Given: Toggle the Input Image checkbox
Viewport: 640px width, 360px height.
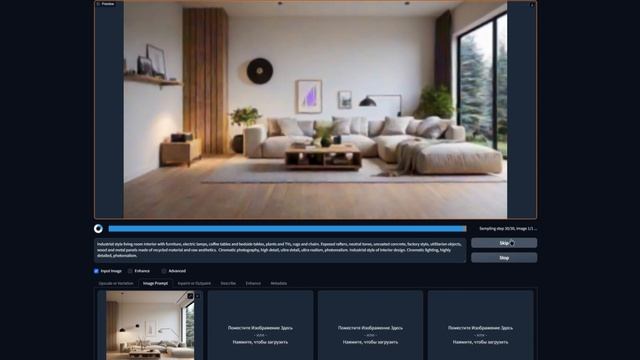Looking at the screenshot, I should pos(96,271).
